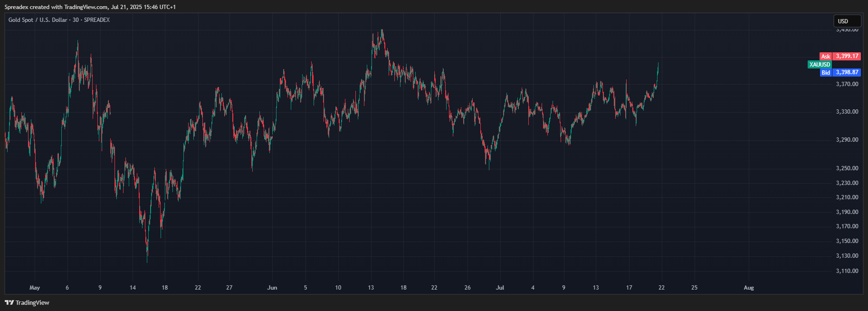The width and height of the screenshot is (868, 311).
Task: Click the 3,250.00 price axis label
Action: point(847,168)
